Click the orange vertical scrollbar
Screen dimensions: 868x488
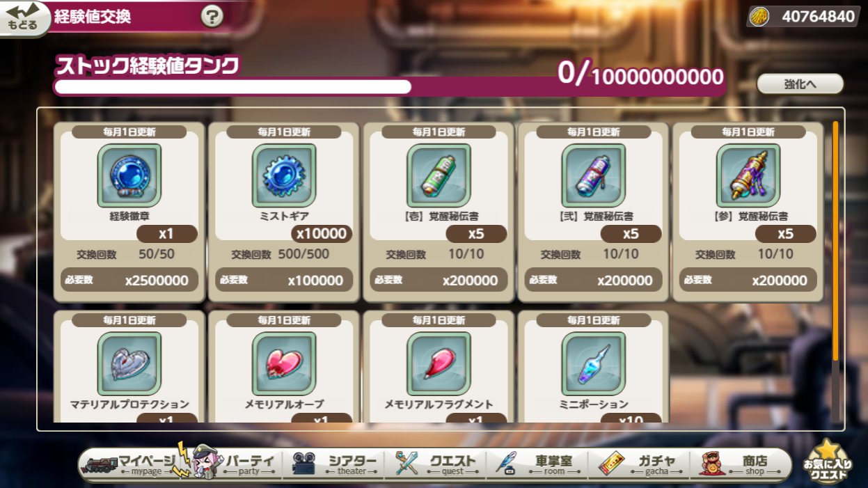point(835,241)
